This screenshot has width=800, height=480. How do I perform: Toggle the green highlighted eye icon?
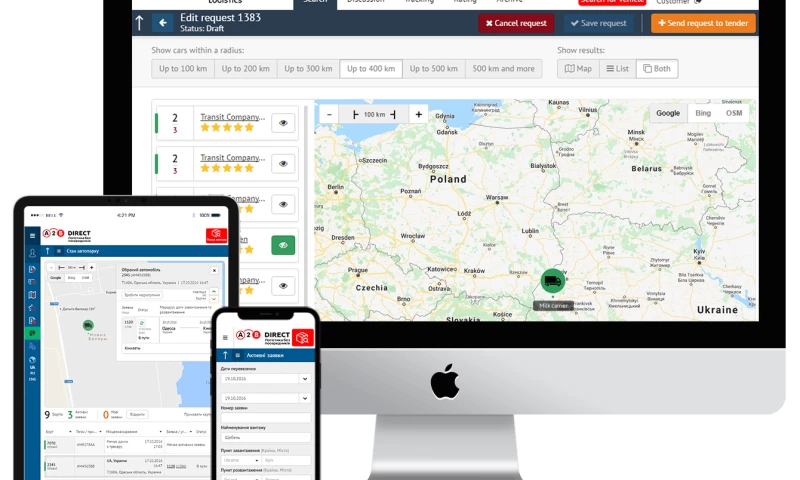coord(283,245)
